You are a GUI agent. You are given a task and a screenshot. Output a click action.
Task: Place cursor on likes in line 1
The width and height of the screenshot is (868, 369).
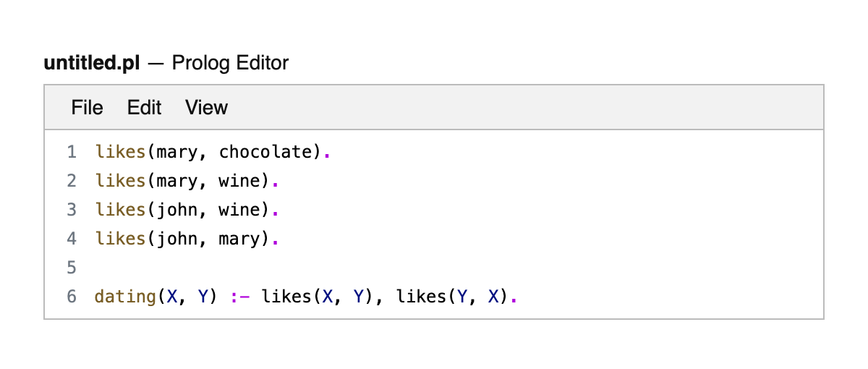[x=120, y=152]
